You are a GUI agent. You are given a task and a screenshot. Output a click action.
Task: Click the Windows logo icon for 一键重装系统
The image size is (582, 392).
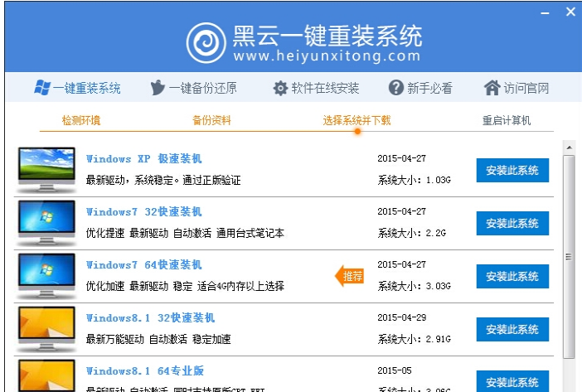pyautogui.click(x=43, y=88)
